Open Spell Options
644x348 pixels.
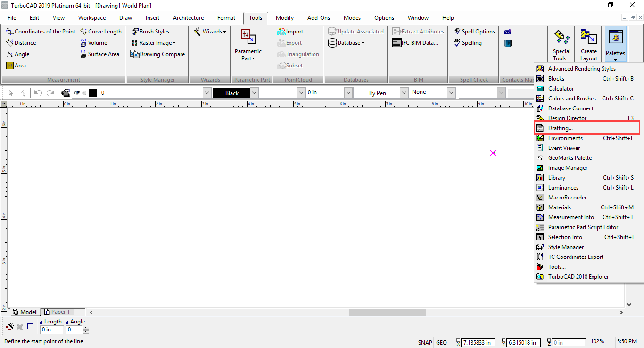(x=474, y=32)
